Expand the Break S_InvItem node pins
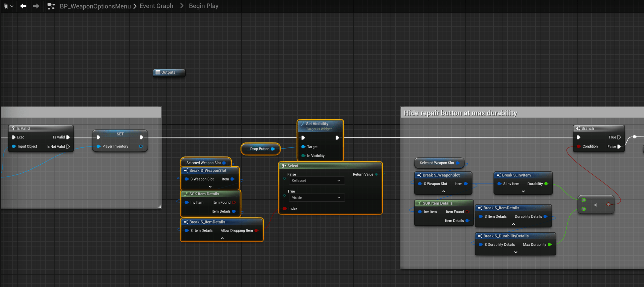This screenshot has height=287, width=644. click(523, 192)
